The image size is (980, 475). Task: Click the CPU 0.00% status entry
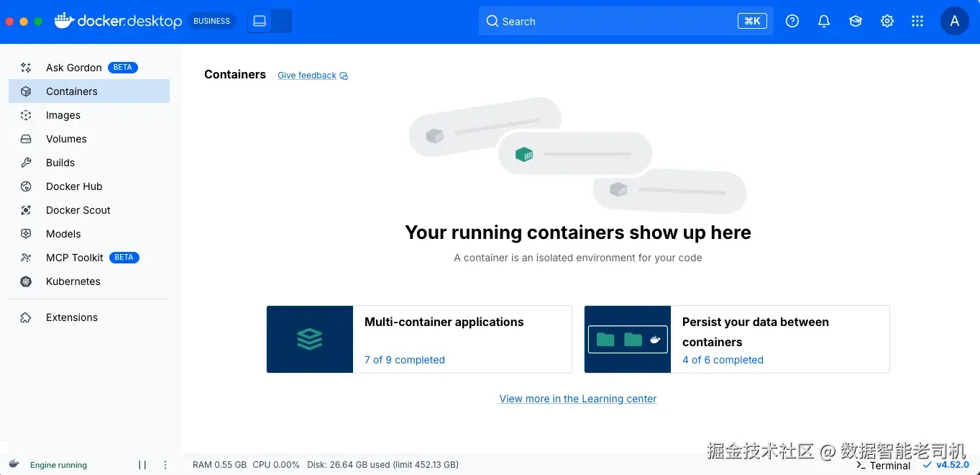[276, 465]
